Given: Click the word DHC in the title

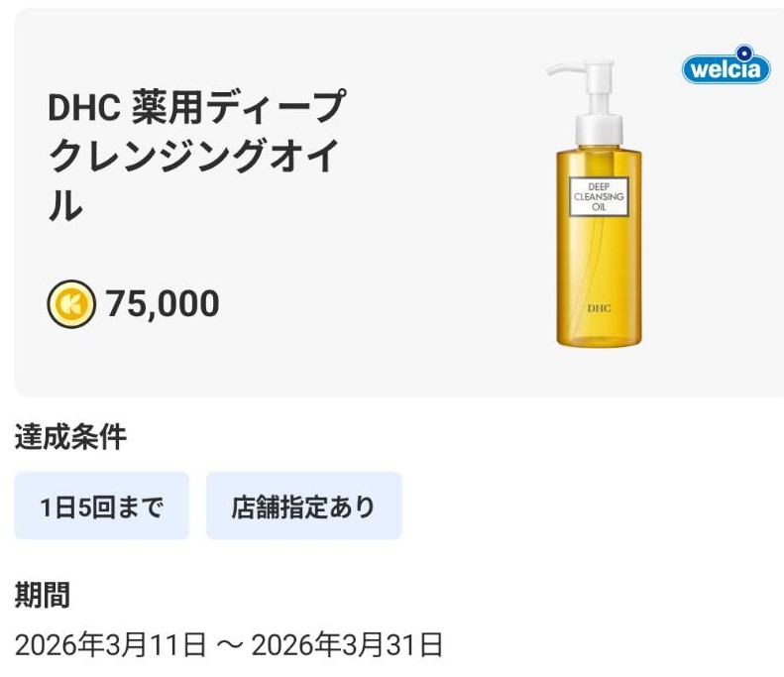Looking at the screenshot, I should coord(83,107).
